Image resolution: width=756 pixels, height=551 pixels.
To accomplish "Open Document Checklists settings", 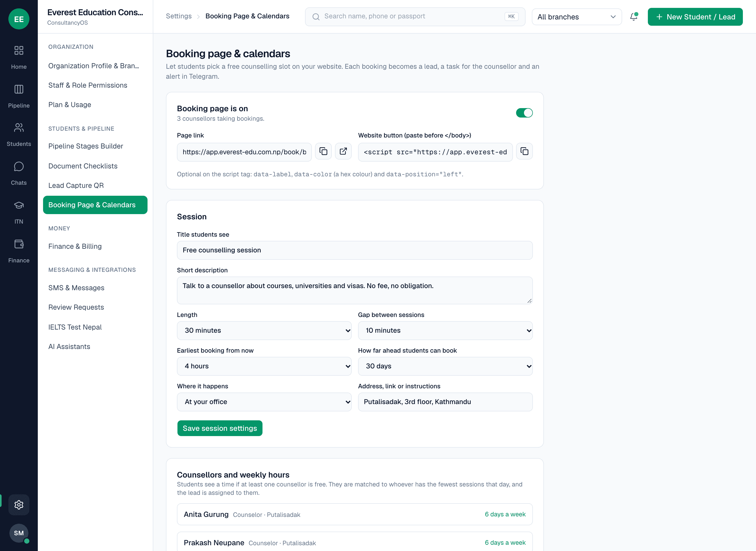I will click(95, 166).
